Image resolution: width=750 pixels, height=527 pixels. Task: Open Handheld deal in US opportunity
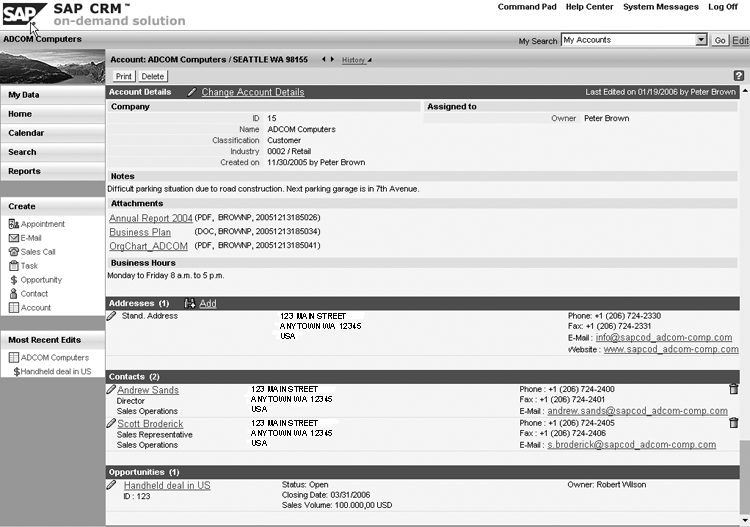click(x=167, y=485)
